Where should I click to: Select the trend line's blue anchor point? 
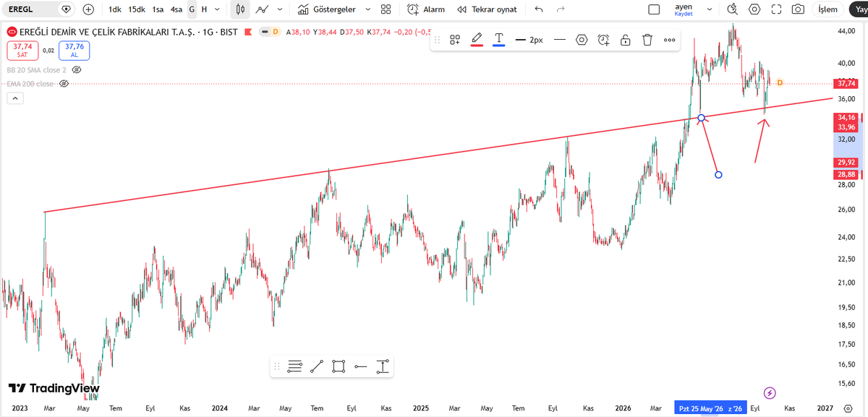pos(700,117)
